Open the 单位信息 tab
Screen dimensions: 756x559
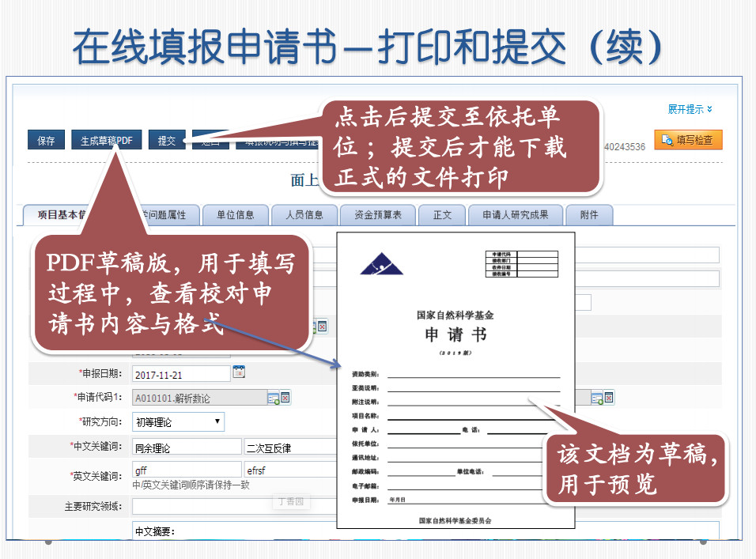(236, 215)
